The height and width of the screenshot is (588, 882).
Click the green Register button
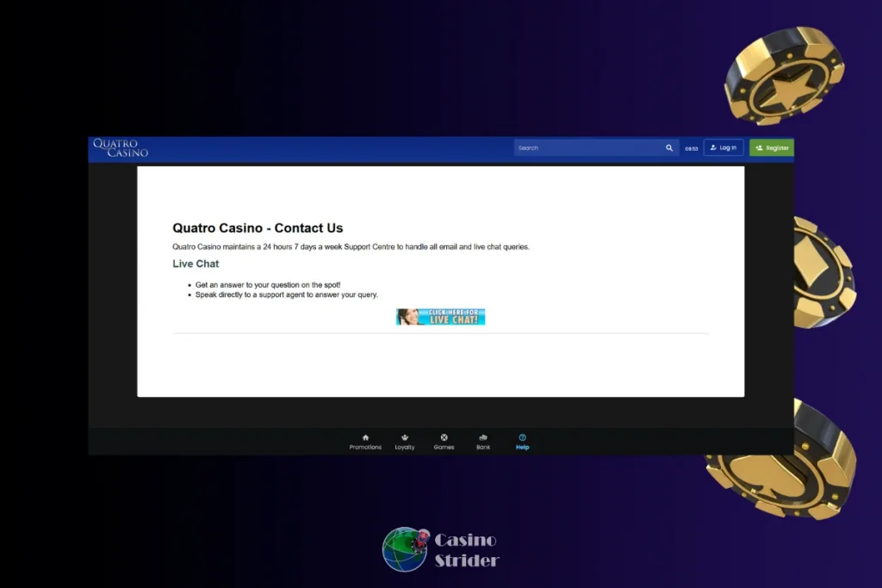[771, 147]
